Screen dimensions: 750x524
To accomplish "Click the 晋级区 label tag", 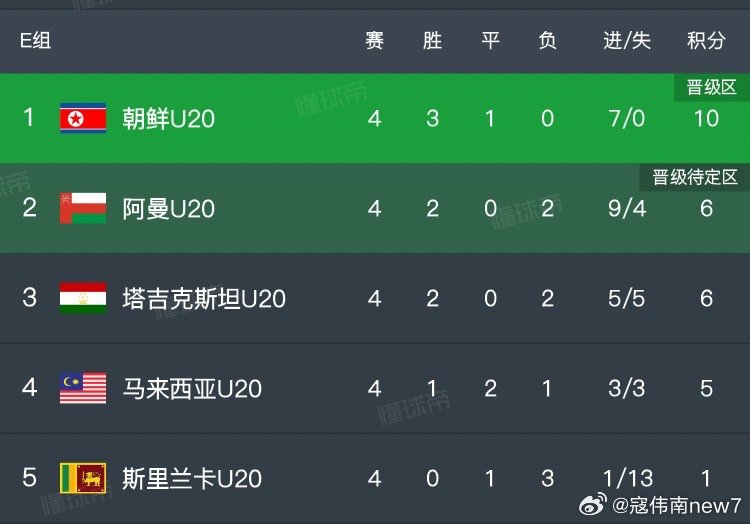I will pos(712,87).
